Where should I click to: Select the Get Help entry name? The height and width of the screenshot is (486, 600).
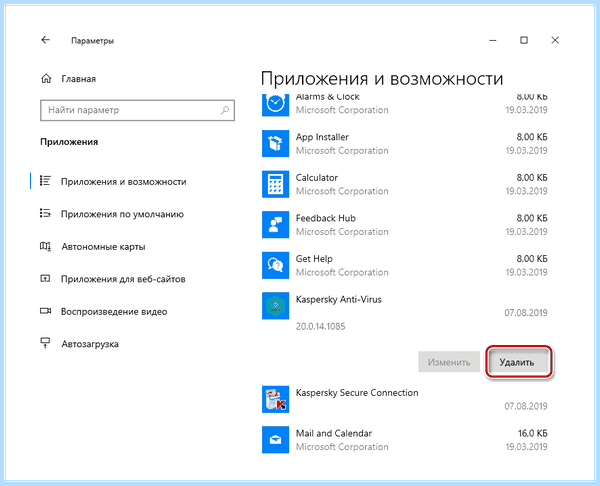pyautogui.click(x=314, y=259)
